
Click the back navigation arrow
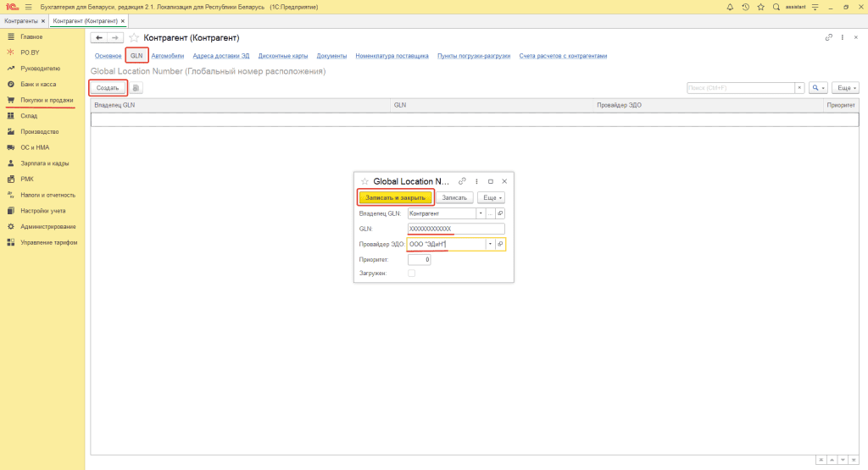99,38
